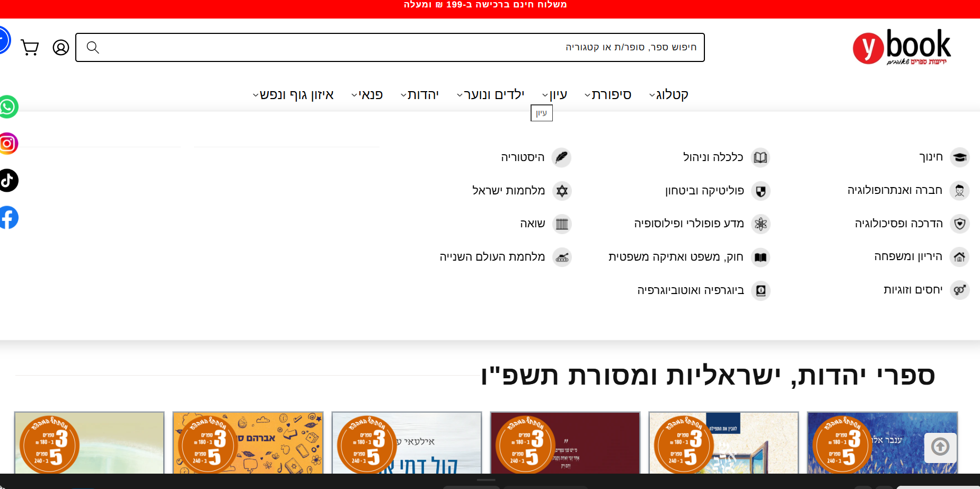Image resolution: width=980 pixels, height=489 pixels.
Task: Go to the היסטוריה category link
Action: [523, 157]
